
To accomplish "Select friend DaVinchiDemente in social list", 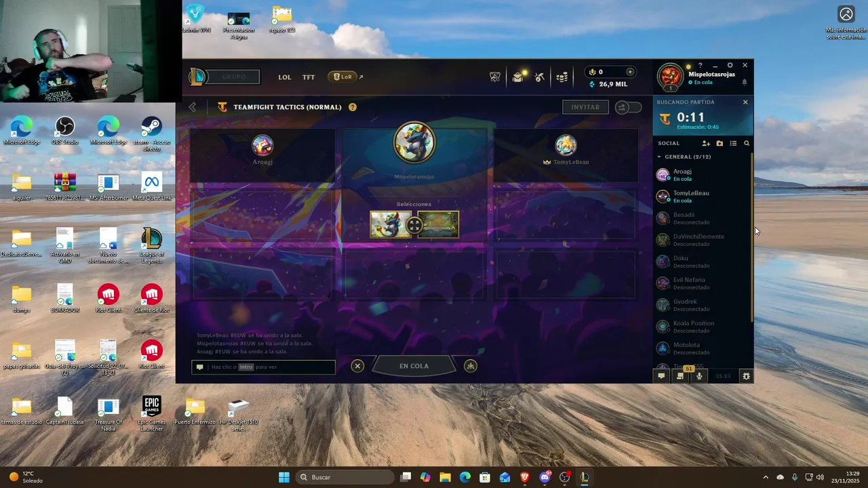I will (x=703, y=240).
